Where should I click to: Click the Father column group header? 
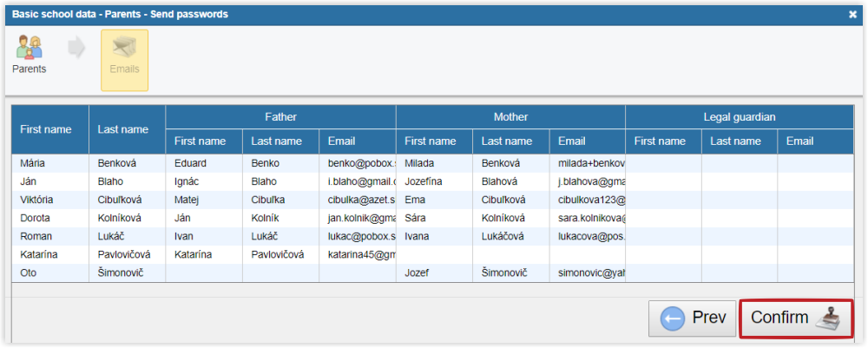[280, 117]
